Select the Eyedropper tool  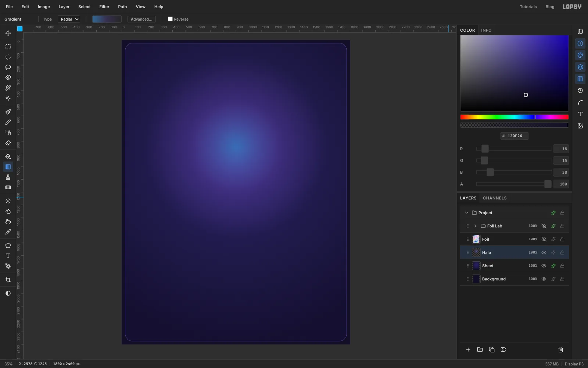8,232
